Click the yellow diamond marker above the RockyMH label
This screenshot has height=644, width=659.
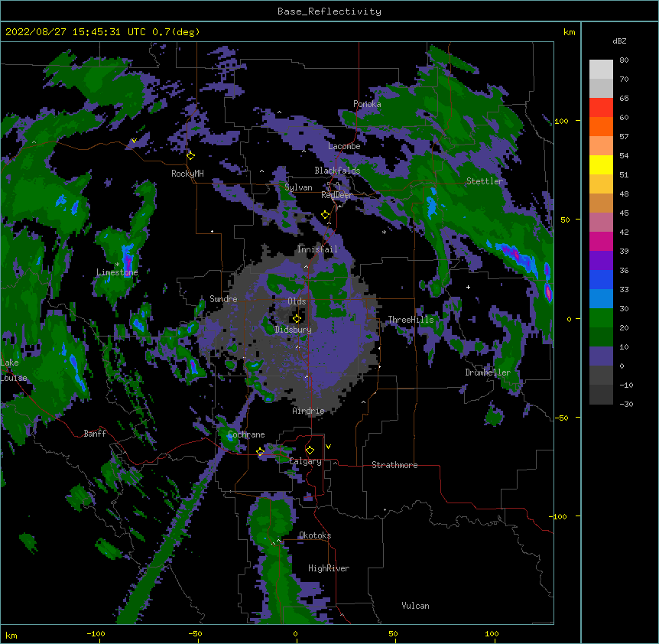coord(191,156)
